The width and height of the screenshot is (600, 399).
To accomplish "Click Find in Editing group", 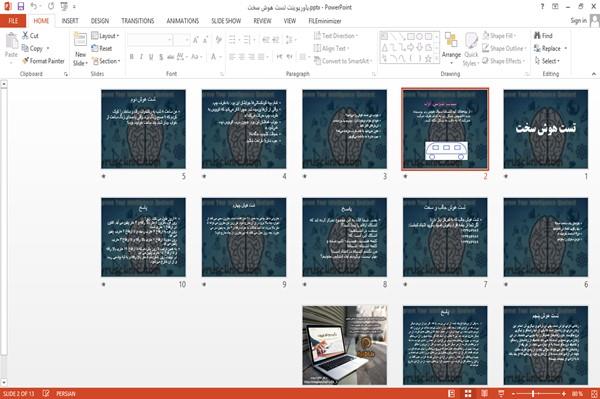I will click(543, 36).
